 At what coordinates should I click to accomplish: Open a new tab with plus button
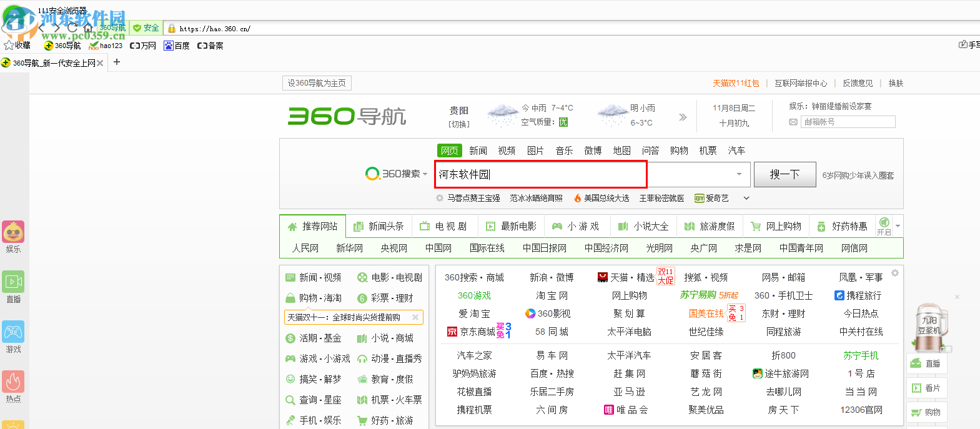pos(117,62)
